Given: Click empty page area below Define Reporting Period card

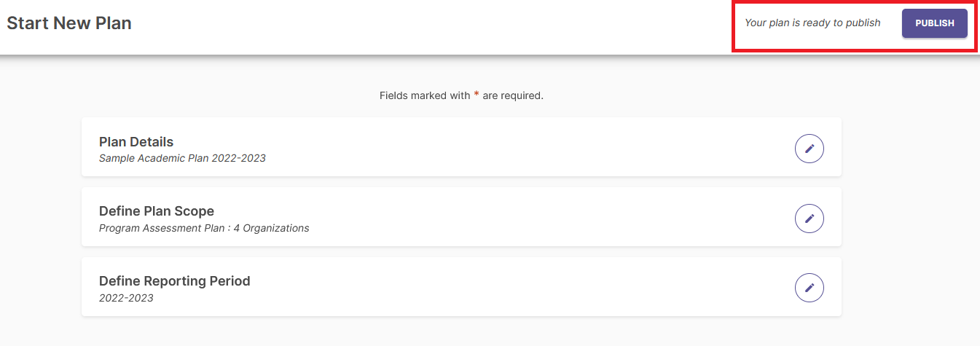Looking at the screenshot, I should 461,331.
